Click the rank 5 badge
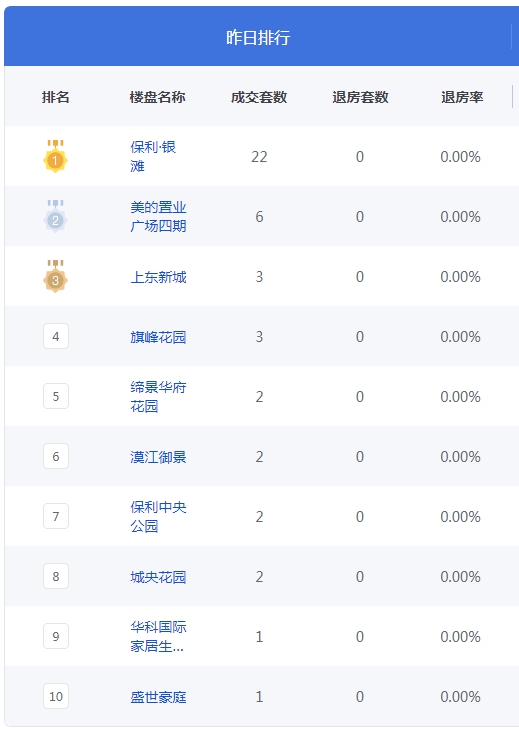The height and width of the screenshot is (729, 519). [56, 396]
